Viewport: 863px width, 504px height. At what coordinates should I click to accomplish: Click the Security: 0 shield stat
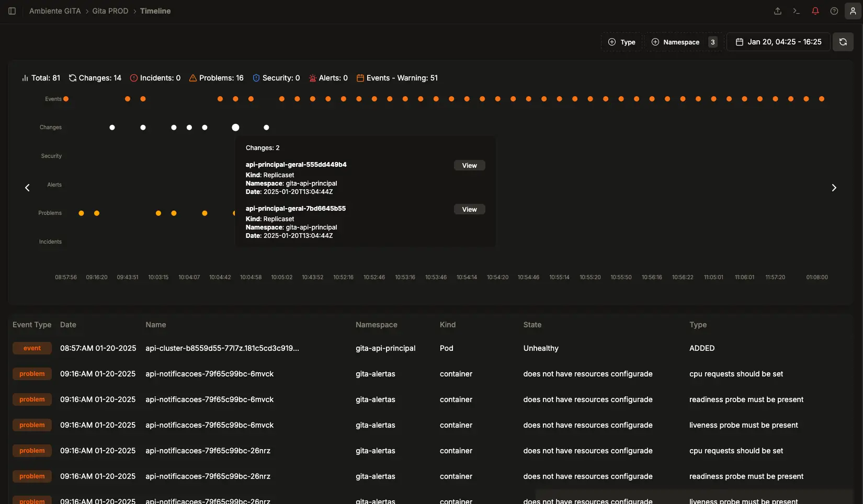point(276,78)
